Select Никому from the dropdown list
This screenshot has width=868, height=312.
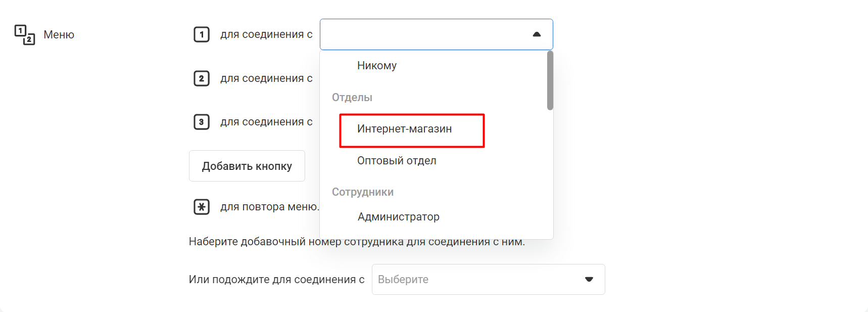tap(377, 66)
